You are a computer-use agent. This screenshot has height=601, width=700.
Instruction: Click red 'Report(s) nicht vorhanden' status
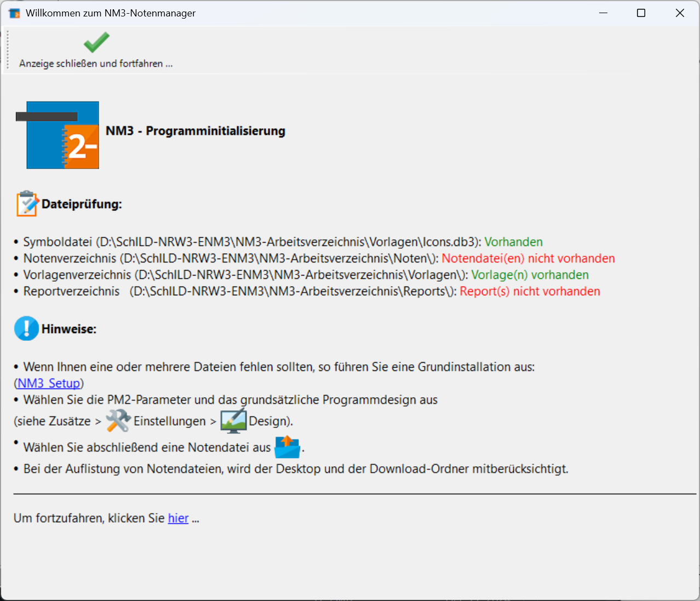pos(530,291)
